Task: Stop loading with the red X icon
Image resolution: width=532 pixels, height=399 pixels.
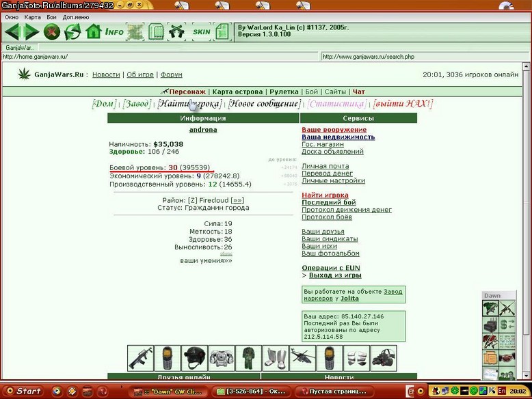Action: pyautogui.click(x=51, y=32)
